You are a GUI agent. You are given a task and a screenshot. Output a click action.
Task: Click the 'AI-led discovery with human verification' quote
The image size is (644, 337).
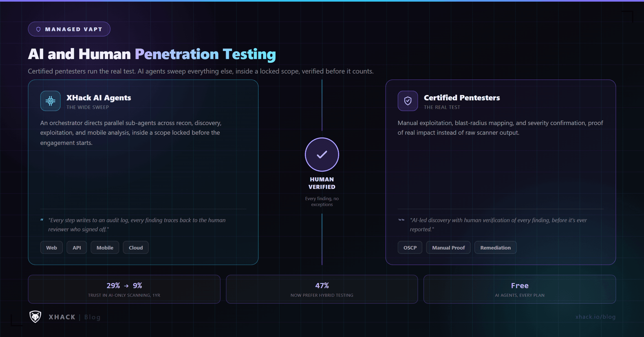point(498,225)
